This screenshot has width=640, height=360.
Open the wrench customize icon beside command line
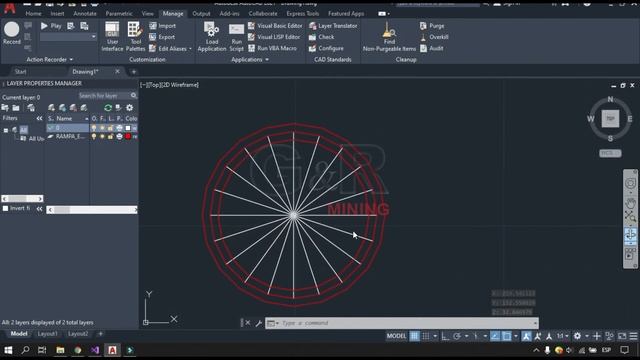click(258, 323)
